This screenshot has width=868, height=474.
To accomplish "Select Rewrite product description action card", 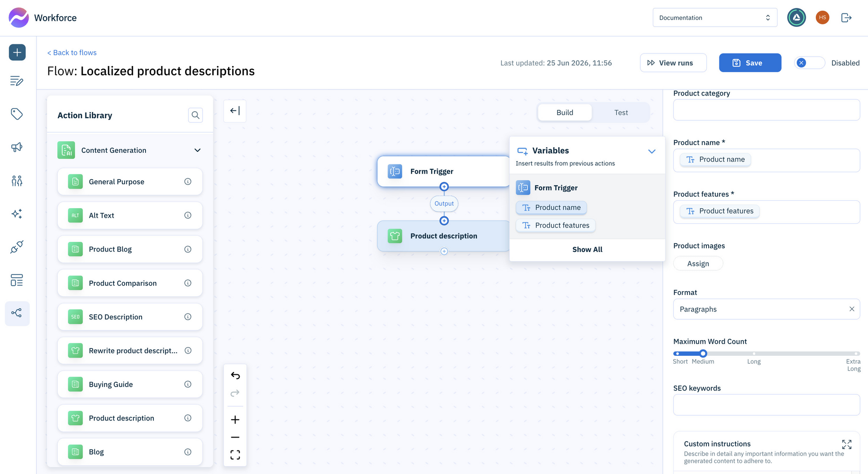I will coord(130,351).
